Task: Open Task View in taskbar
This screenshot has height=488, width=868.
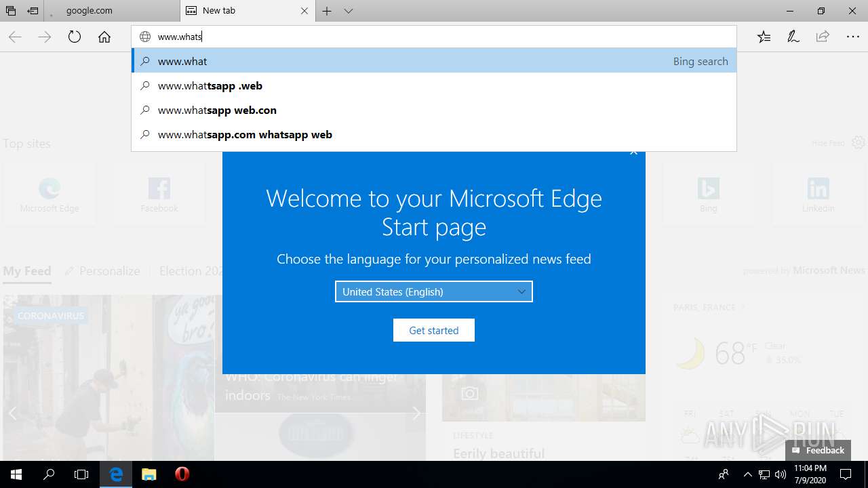Action: tap(81, 474)
